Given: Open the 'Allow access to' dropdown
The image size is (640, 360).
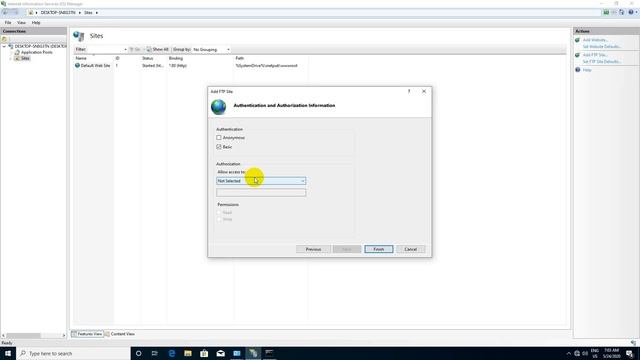Looking at the screenshot, I should pyautogui.click(x=261, y=181).
